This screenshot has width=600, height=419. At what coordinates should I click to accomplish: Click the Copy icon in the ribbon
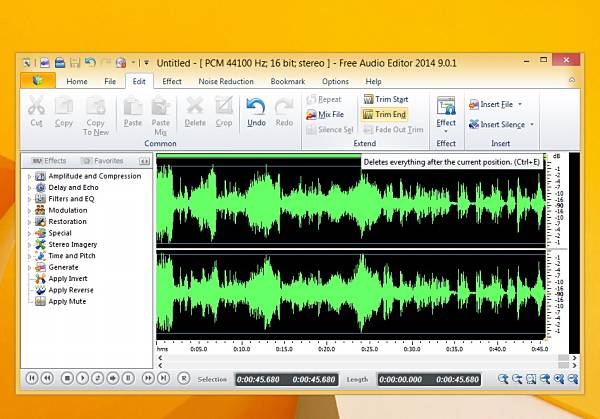pyautogui.click(x=64, y=106)
